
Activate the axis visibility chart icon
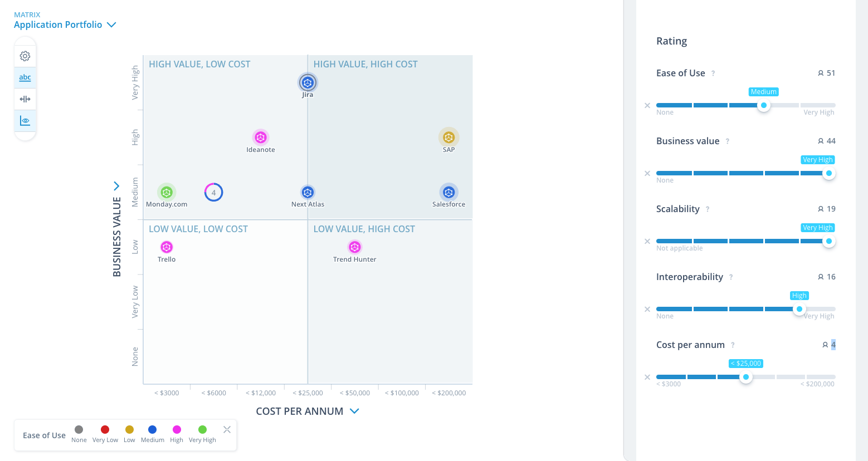25,120
